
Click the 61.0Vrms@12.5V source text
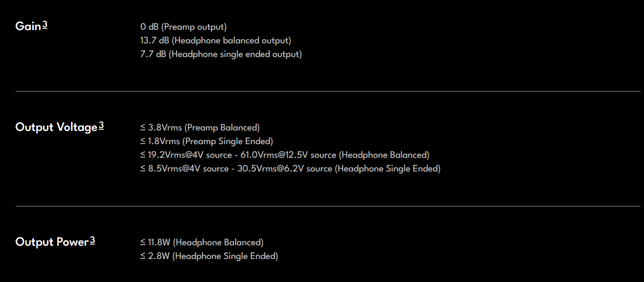click(x=288, y=155)
